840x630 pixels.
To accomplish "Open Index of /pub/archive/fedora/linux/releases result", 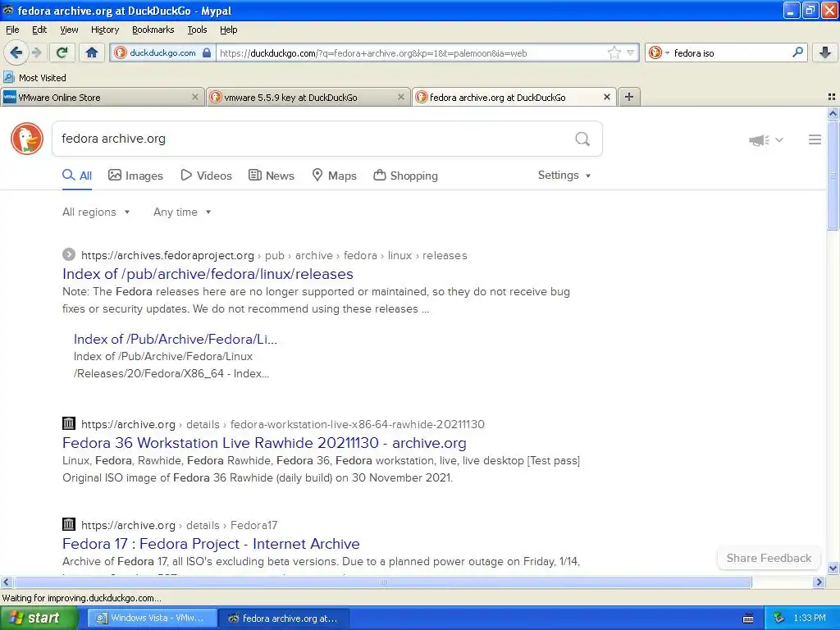I will (208, 274).
